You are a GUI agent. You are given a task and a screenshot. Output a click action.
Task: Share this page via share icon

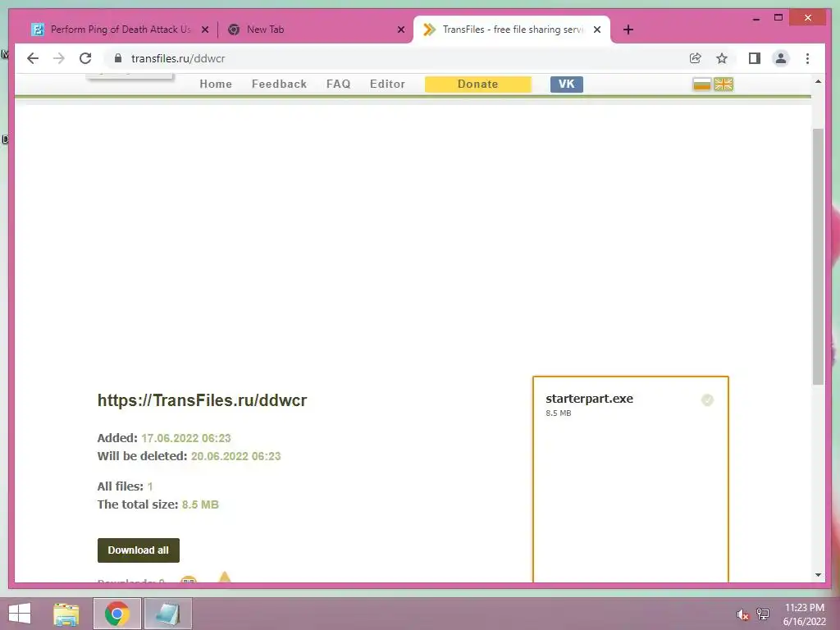tap(696, 58)
